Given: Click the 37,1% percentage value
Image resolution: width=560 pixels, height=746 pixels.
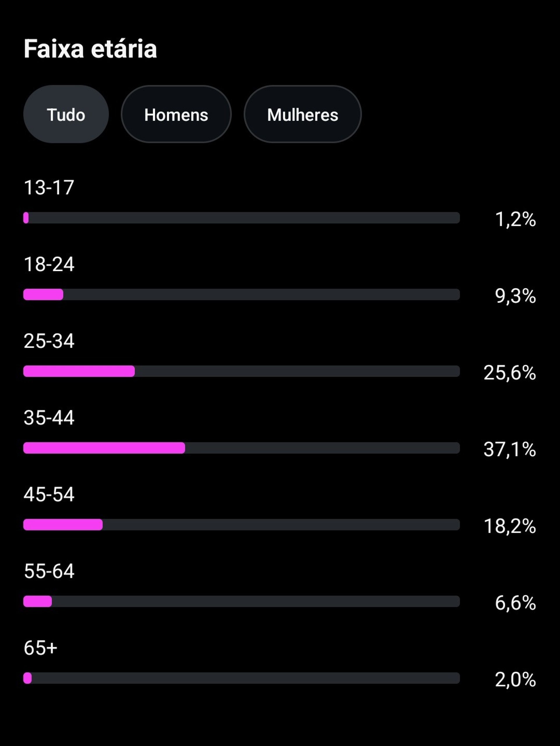Looking at the screenshot, I should point(510,449).
